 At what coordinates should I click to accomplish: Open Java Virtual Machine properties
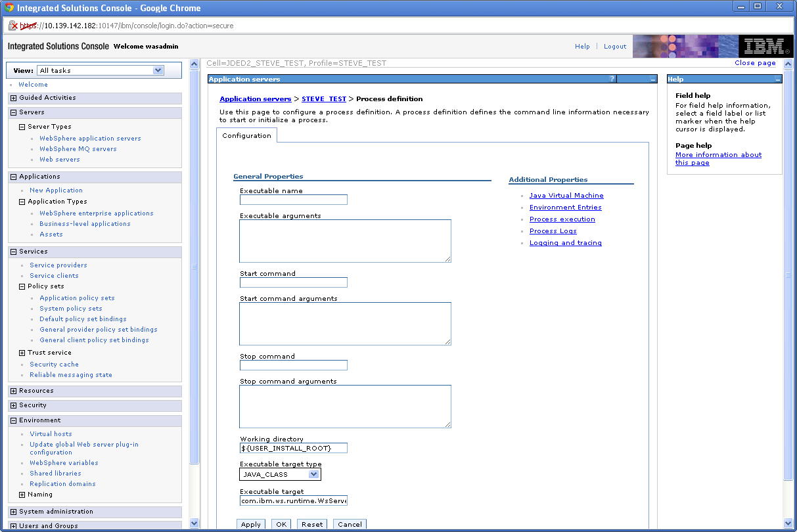(566, 196)
